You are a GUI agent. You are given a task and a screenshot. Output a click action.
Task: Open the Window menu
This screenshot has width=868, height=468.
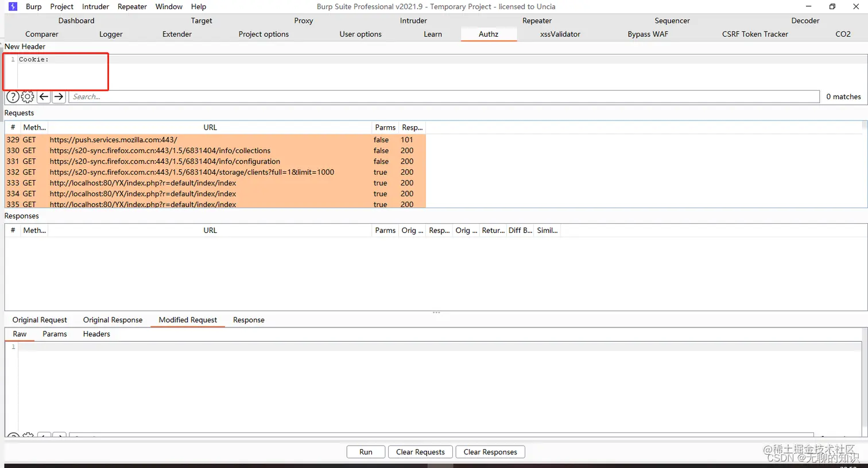pyautogui.click(x=169, y=6)
